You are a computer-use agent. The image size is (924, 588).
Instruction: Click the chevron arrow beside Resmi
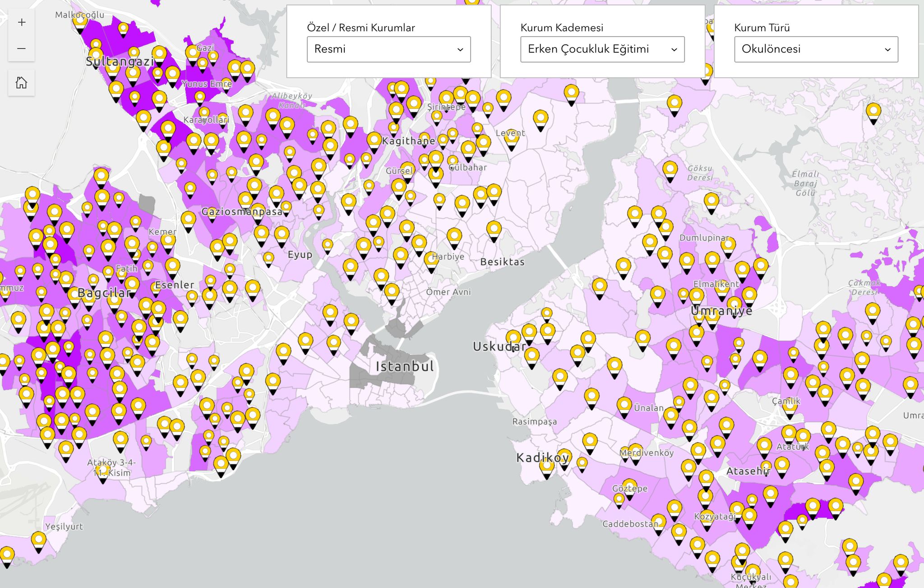click(x=460, y=50)
